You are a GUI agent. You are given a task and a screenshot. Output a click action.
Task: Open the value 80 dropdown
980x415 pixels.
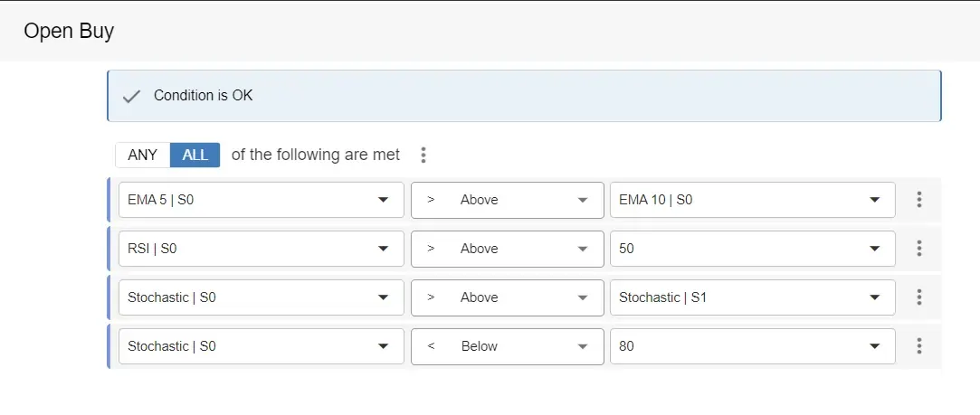752,346
